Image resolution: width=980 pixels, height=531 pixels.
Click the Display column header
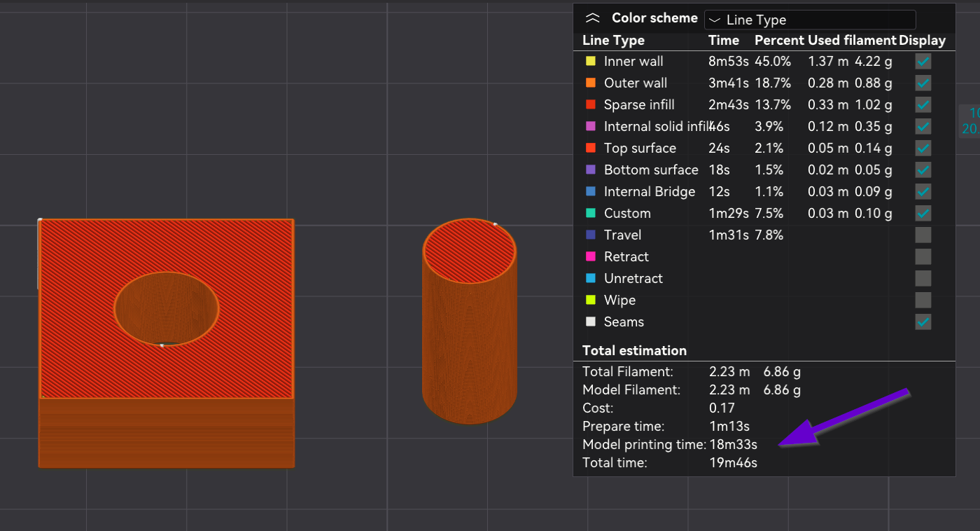(x=922, y=40)
